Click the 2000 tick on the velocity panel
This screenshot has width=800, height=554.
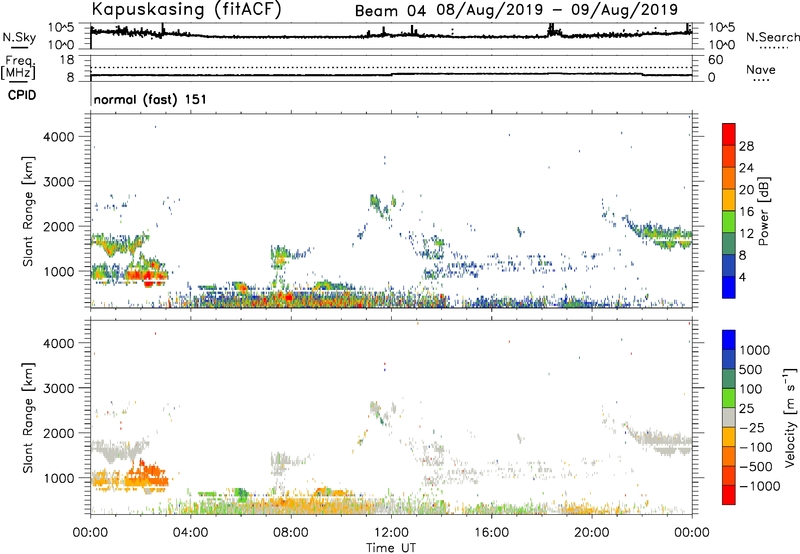(x=58, y=433)
